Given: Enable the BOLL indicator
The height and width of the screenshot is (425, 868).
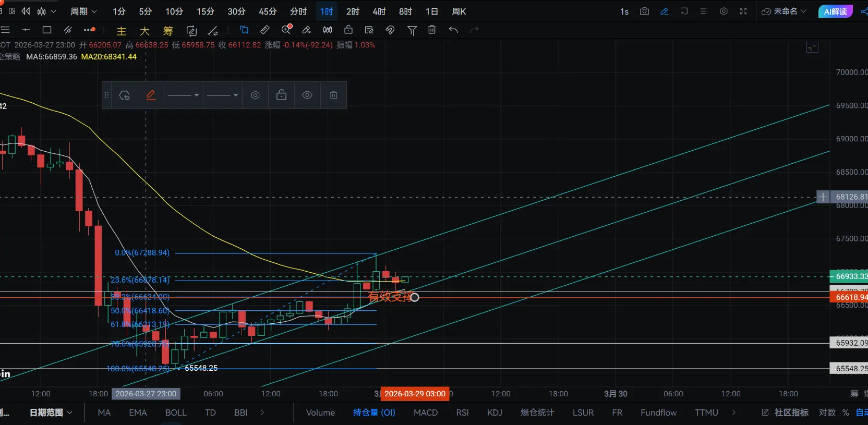Looking at the screenshot, I should [176, 412].
